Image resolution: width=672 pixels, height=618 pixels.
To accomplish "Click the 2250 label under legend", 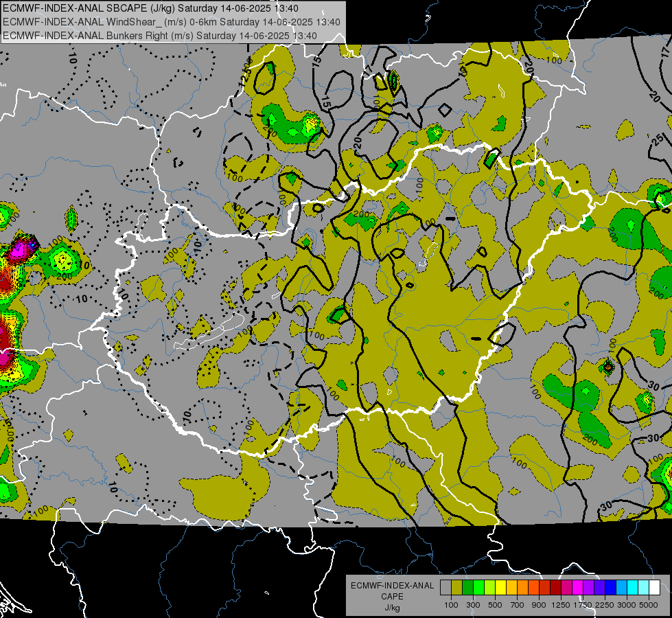I will (605, 605).
